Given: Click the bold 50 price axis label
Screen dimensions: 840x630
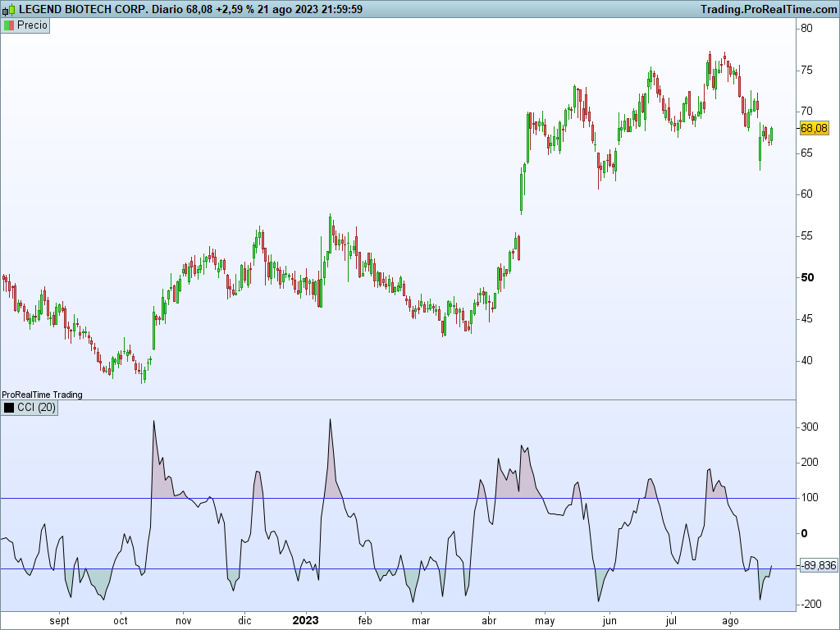Looking at the screenshot, I should 807,277.
